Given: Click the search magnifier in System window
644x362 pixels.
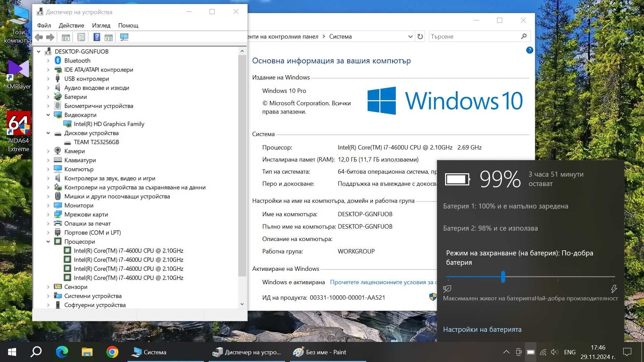Looking at the screenshot, I should tap(524, 36).
